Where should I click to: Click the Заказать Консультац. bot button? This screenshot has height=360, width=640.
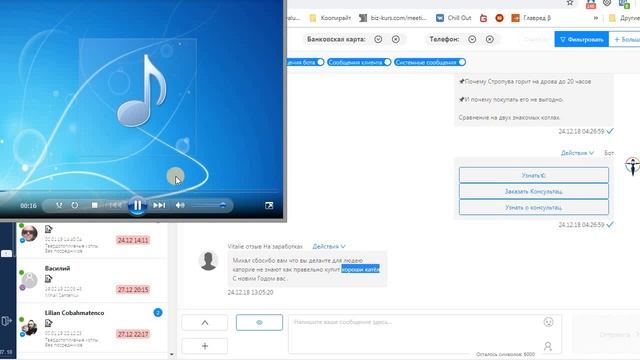pos(533,191)
